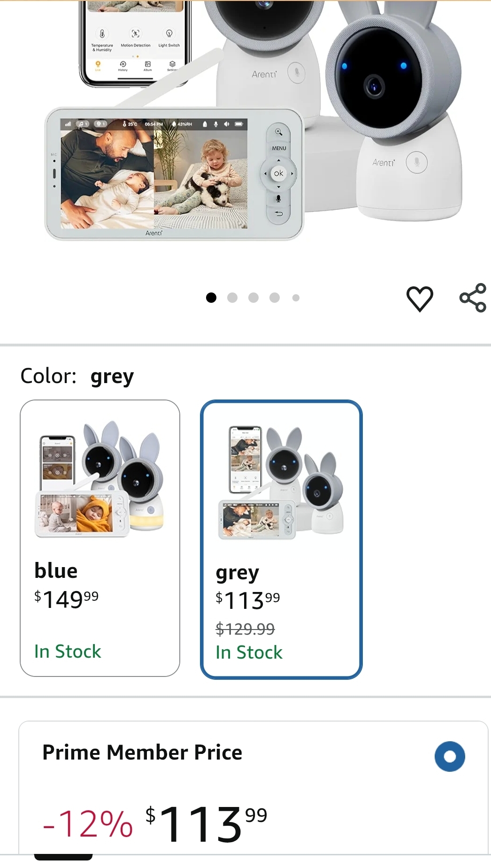Tap the blue variant thumbnail image
Viewport: 491px width, 868px height.
100,480
